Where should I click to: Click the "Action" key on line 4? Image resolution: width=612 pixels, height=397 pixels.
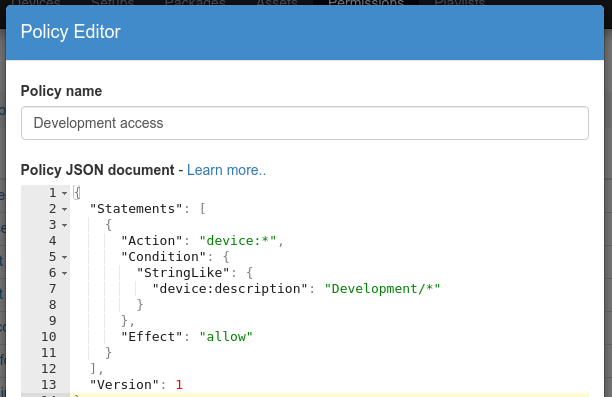pyautogui.click(x=151, y=240)
